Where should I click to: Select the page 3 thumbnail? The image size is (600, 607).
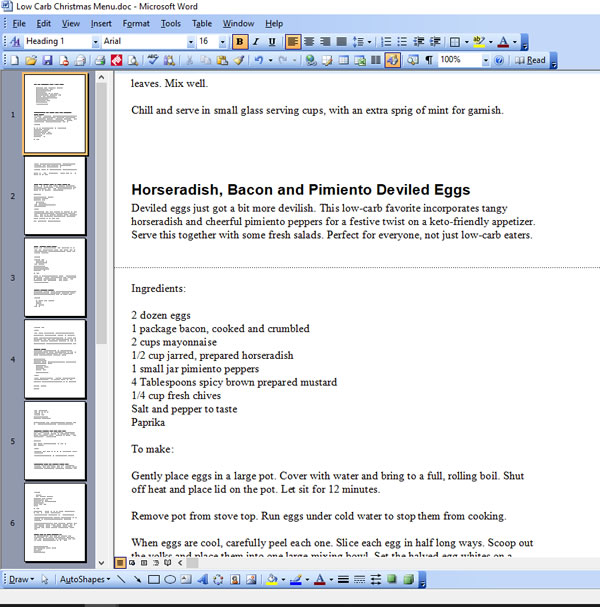coord(55,278)
